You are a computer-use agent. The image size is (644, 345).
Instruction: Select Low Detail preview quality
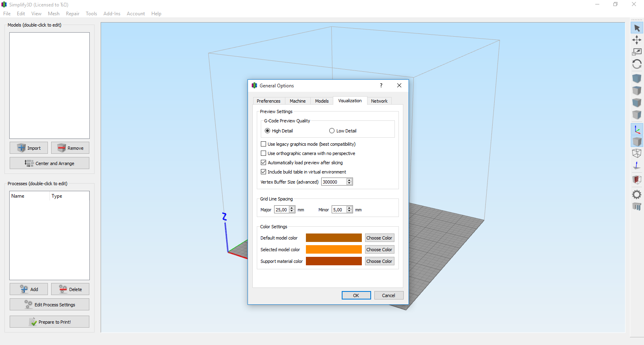tap(343, 131)
